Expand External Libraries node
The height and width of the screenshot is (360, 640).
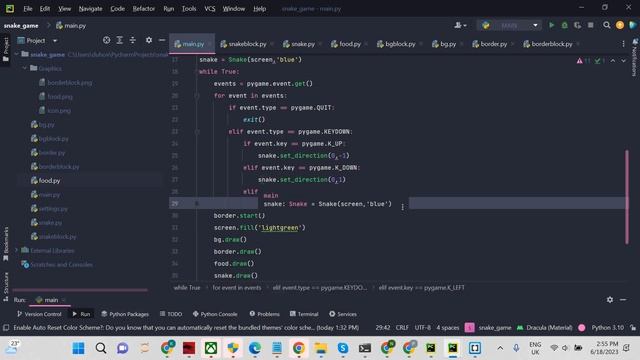click(x=17, y=250)
